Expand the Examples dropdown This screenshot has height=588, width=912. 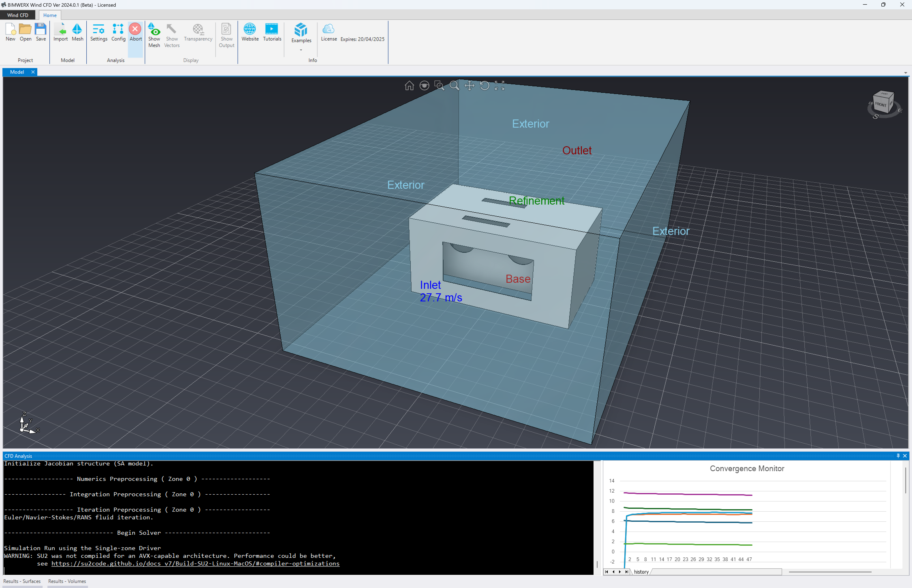pyautogui.click(x=301, y=50)
